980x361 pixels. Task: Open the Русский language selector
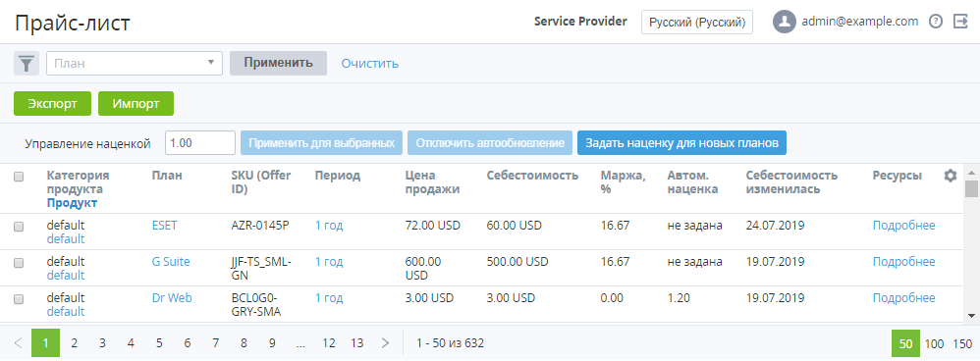point(697,22)
